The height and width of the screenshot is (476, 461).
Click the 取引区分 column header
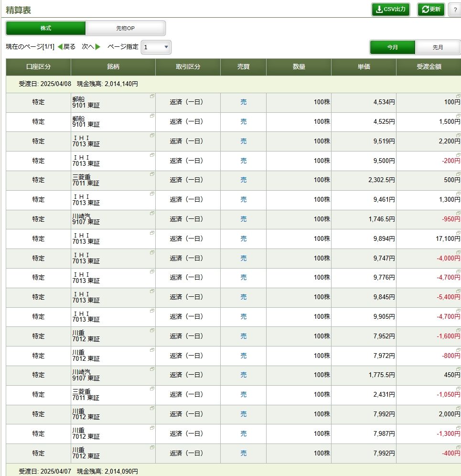click(188, 67)
